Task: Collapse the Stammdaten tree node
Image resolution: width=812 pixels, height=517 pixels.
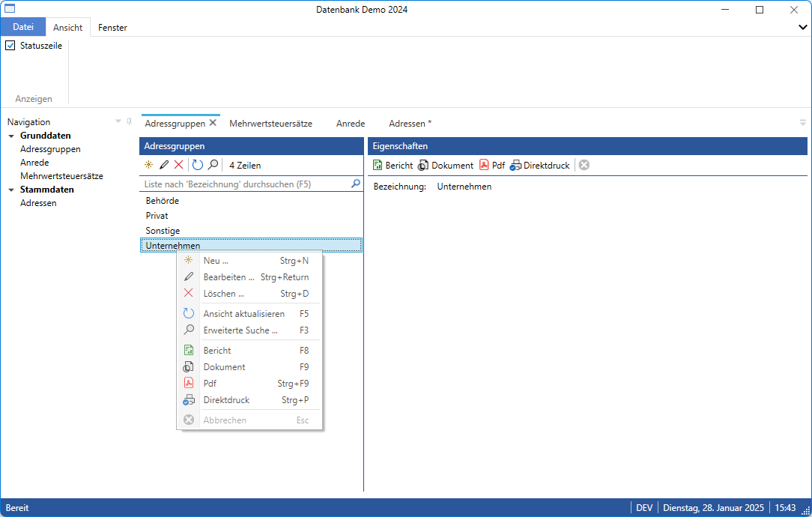Action: pyautogui.click(x=11, y=190)
